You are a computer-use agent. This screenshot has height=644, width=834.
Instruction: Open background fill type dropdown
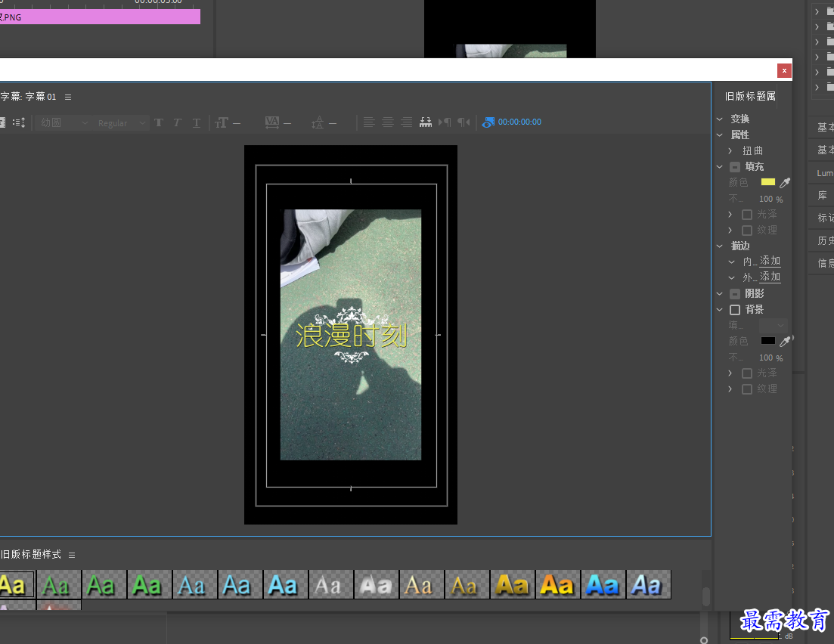tap(774, 325)
